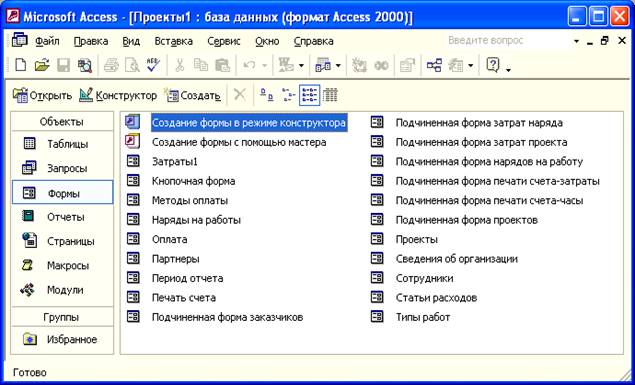This screenshot has height=385, width=635.
Task: Click the File Search toolbar icon
Action: pos(85,65)
